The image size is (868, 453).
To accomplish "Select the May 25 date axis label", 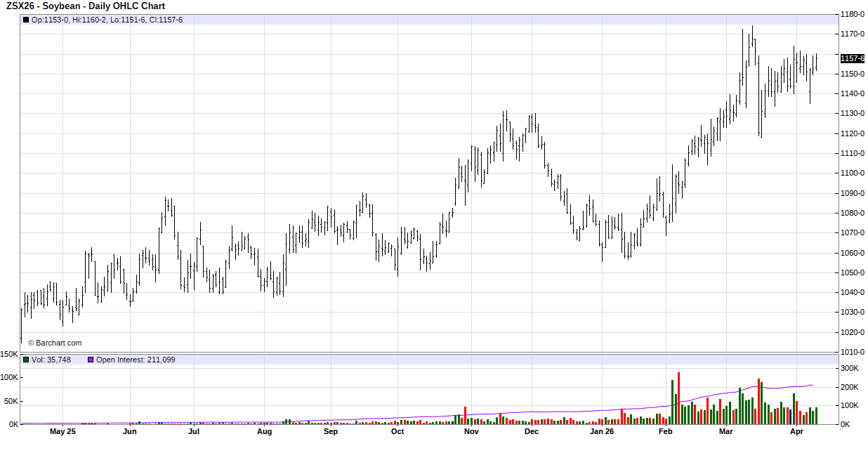I will click(x=63, y=432).
